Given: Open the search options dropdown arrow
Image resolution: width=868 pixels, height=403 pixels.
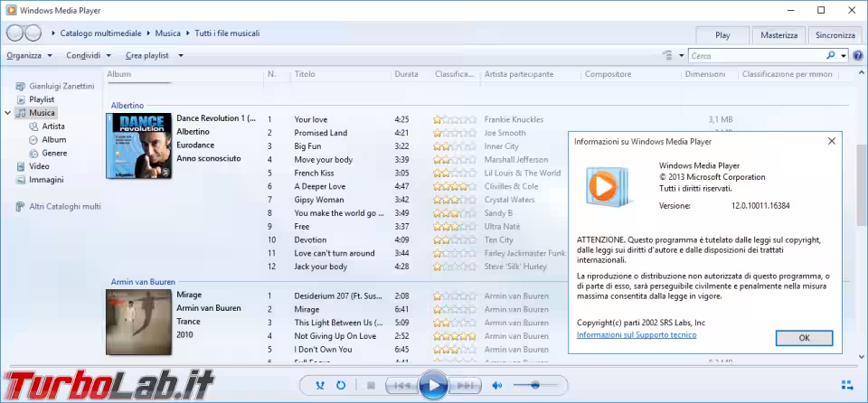Looking at the screenshot, I should [844, 56].
